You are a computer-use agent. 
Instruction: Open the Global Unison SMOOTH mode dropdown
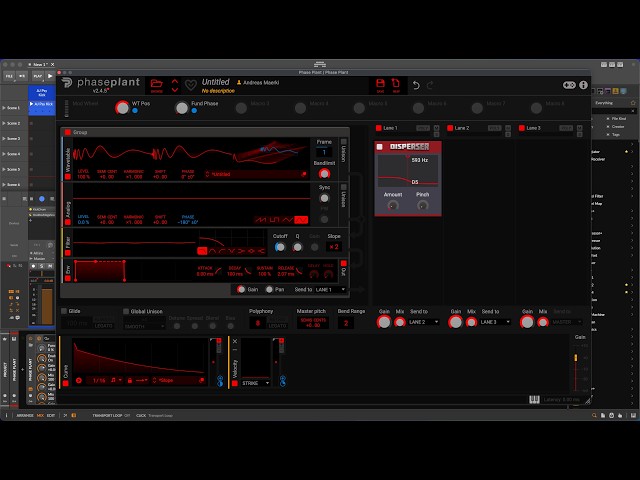coord(144,327)
